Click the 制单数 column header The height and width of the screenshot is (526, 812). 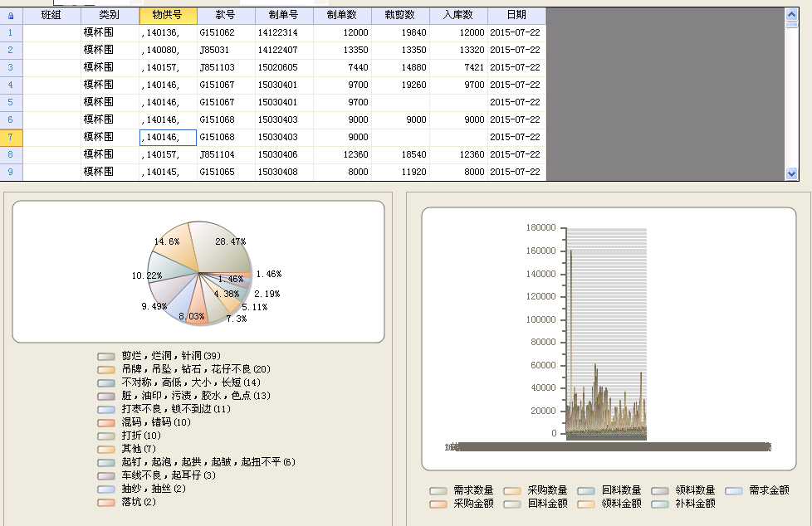click(342, 16)
